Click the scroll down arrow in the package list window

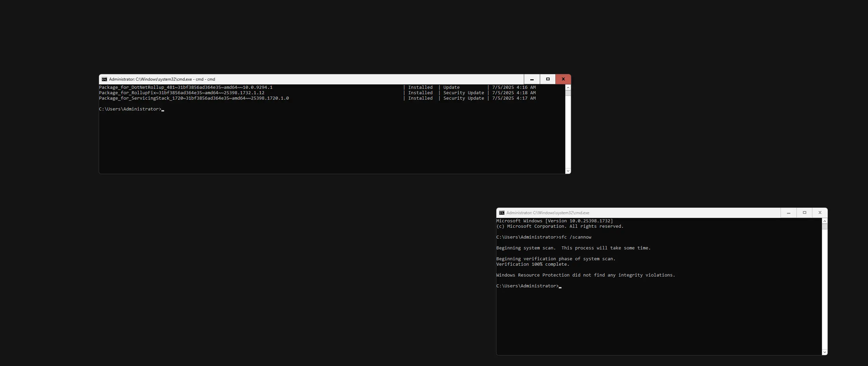568,171
